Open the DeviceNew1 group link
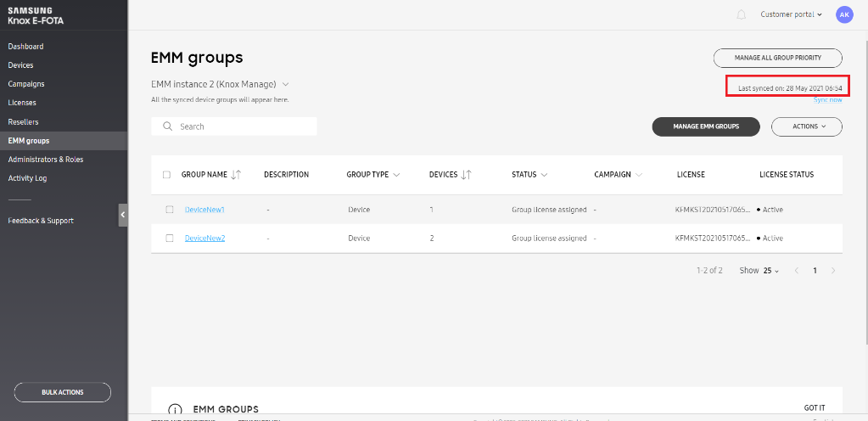This screenshot has height=421, width=868. 204,210
